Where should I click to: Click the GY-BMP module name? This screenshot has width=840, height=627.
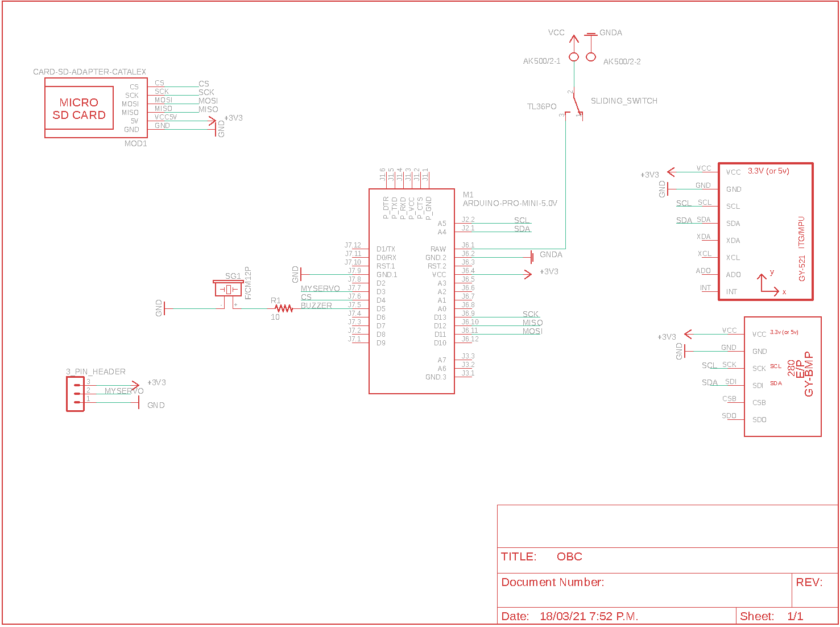click(x=809, y=374)
